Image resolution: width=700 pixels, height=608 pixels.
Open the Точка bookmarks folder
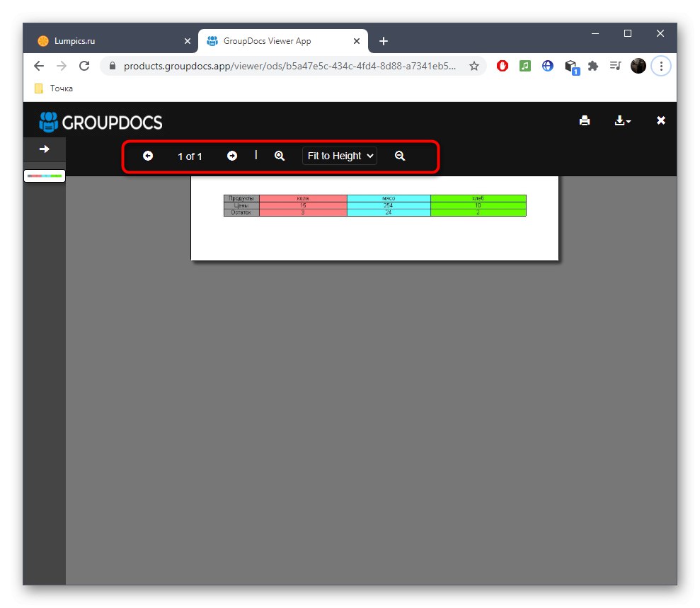tap(54, 88)
